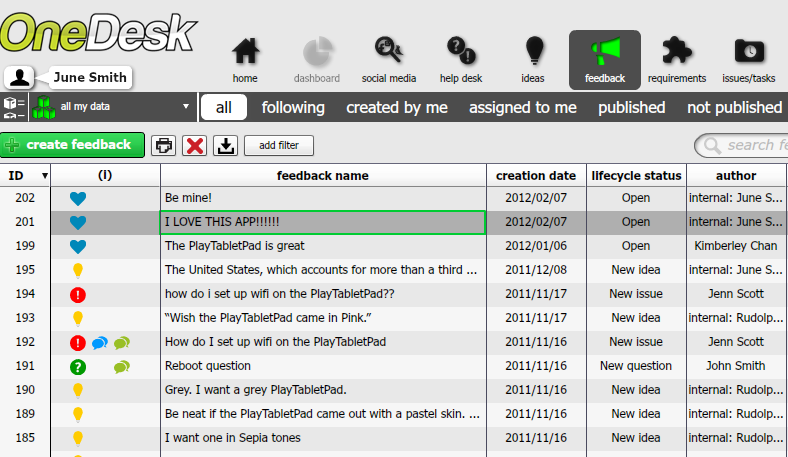The height and width of the screenshot is (457, 788).
Task: Open the ideas lightbulb module
Action: [534, 58]
